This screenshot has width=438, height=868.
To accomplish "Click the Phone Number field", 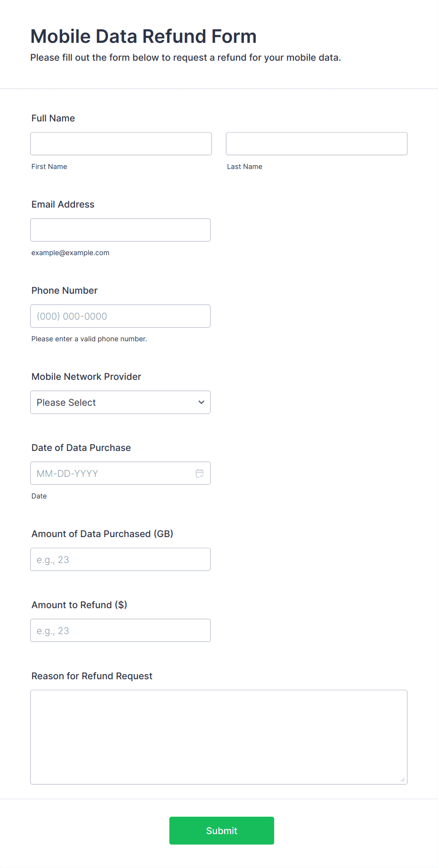I will coord(121,316).
